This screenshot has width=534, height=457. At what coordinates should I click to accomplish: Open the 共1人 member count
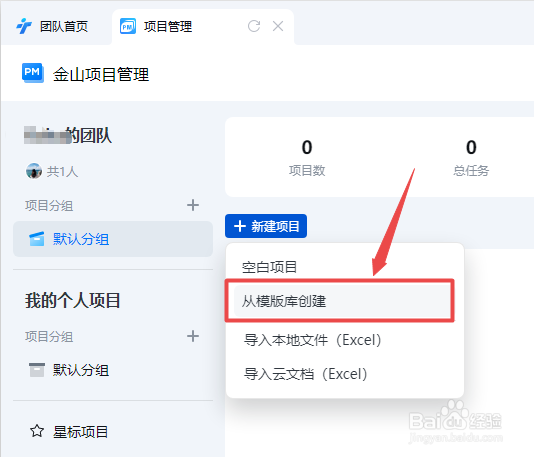point(62,171)
